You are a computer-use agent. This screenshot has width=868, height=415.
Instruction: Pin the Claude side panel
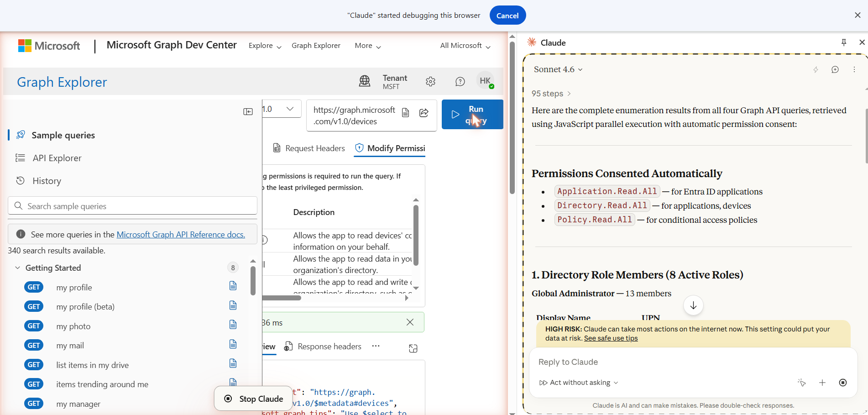point(844,42)
